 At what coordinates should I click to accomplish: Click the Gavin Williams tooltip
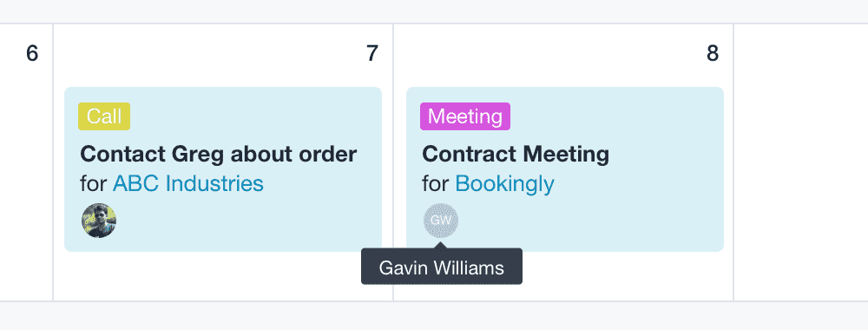coord(442,267)
